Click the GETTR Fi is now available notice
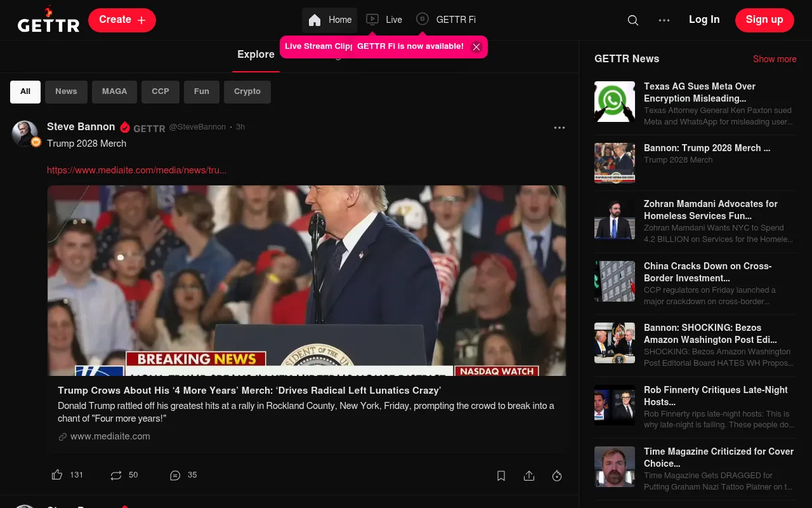 410,46
